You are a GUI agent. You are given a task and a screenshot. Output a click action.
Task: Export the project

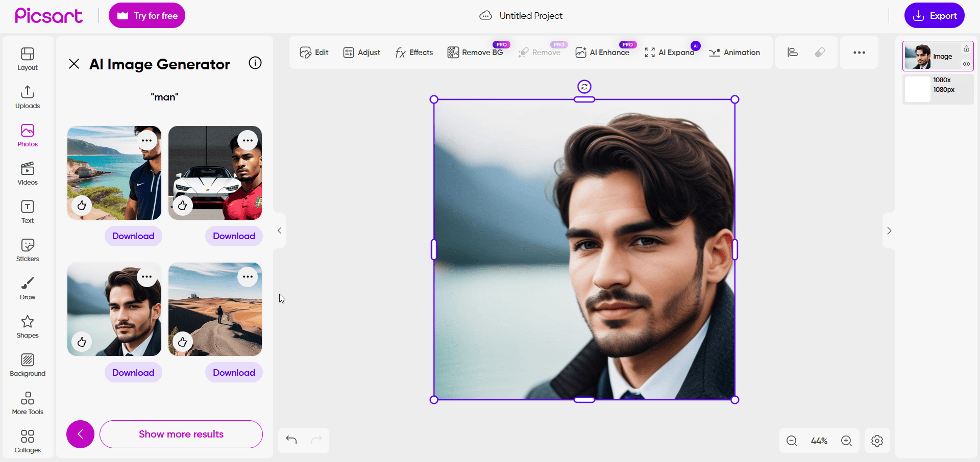[934, 15]
